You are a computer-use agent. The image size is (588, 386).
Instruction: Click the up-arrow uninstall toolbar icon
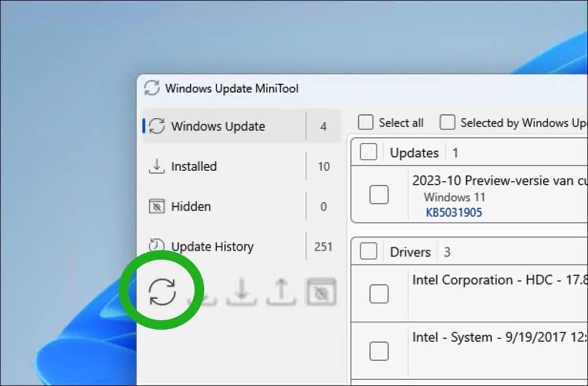[x=281, y=291]
